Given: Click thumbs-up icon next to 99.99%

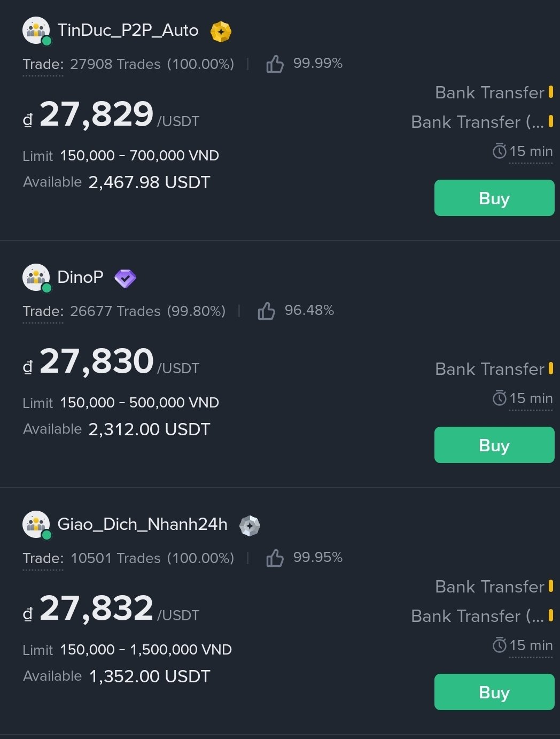Looking at the screenshot, I should point(275,64).
